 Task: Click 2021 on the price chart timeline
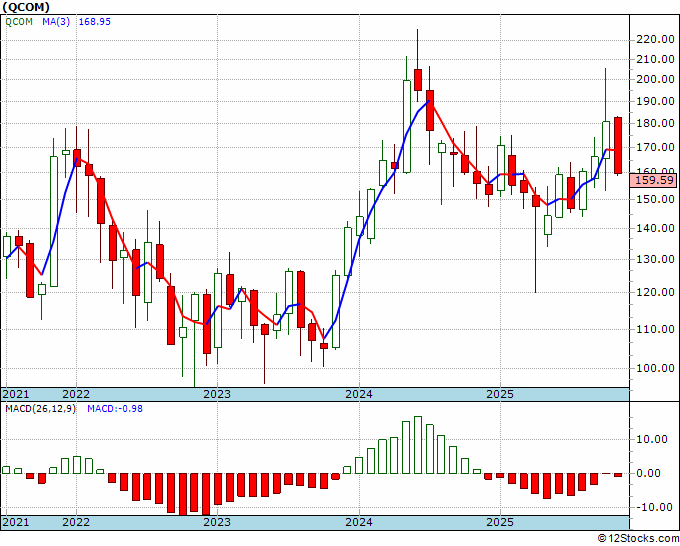coord(16,394)
